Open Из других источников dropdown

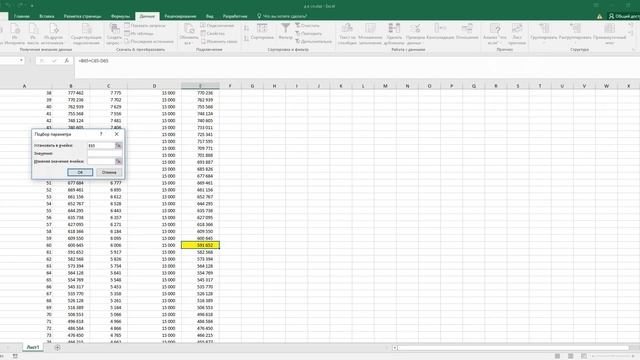[x=53, y=34]
